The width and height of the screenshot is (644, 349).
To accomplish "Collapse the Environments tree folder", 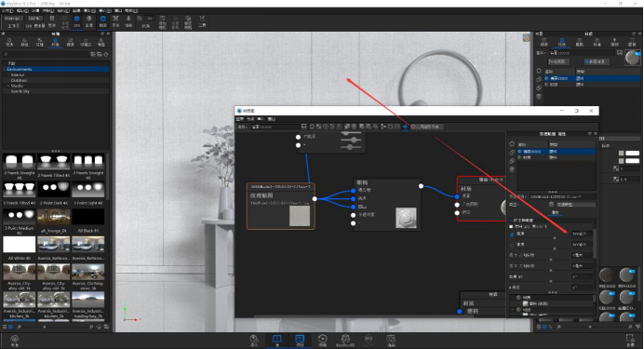I will point(5,70).
